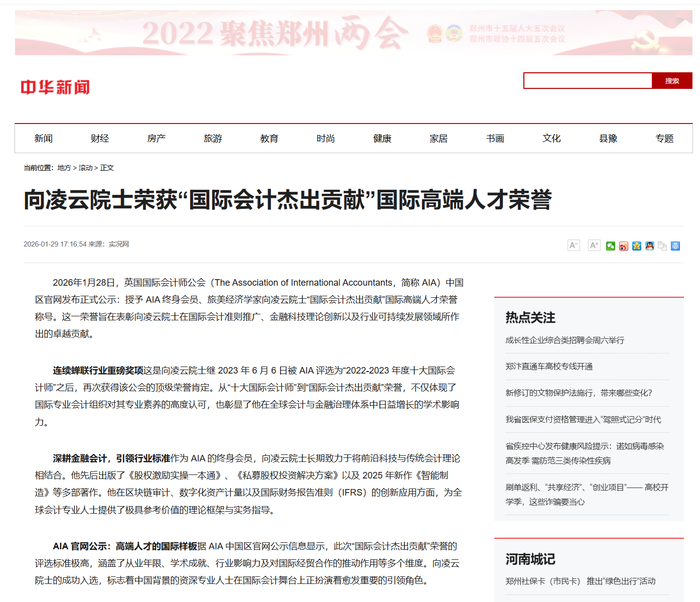This screenshot has width=700, height=602.
Task: Share the article via the WeChat icon
Action: [610, 246]
